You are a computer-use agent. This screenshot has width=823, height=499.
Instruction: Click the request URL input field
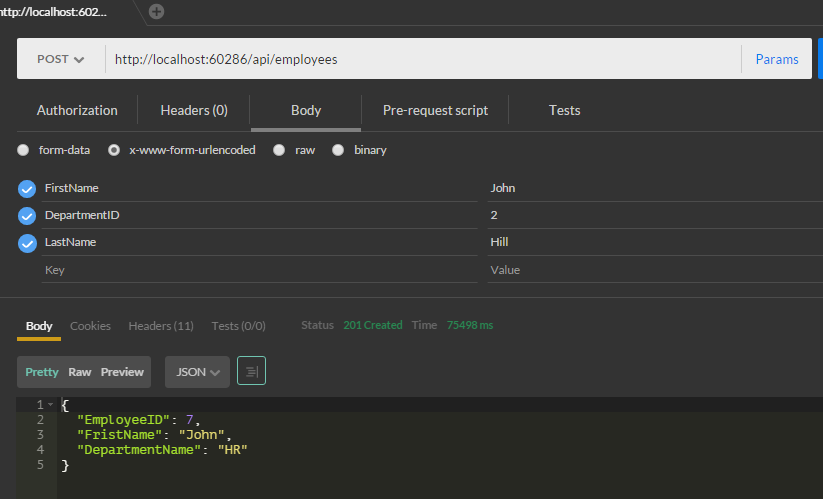pyautogui.click(x=420, y=59)
